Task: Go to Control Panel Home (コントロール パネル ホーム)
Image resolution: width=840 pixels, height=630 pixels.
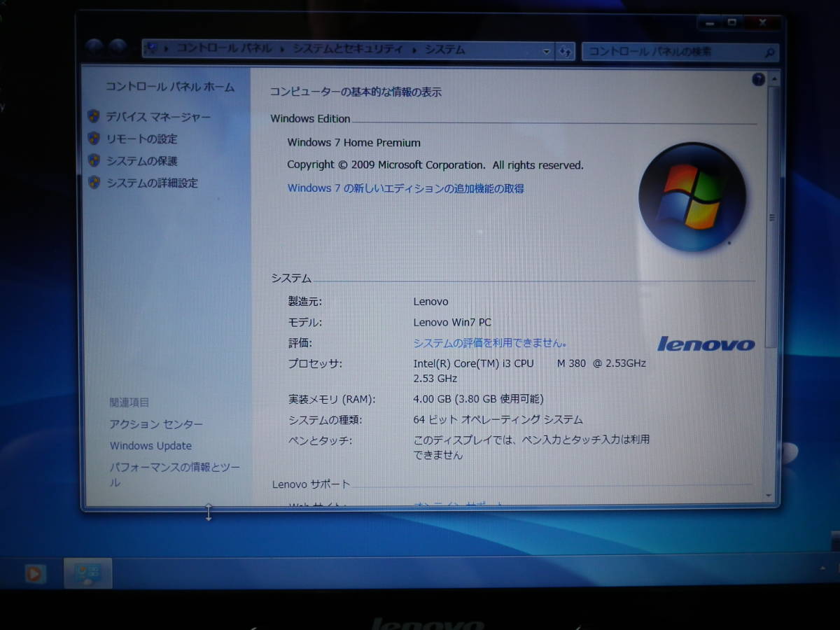Action: click(170, 87)
